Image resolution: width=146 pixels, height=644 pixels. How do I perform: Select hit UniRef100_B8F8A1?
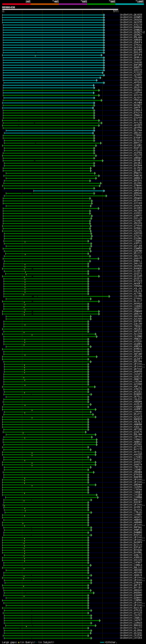131,527
